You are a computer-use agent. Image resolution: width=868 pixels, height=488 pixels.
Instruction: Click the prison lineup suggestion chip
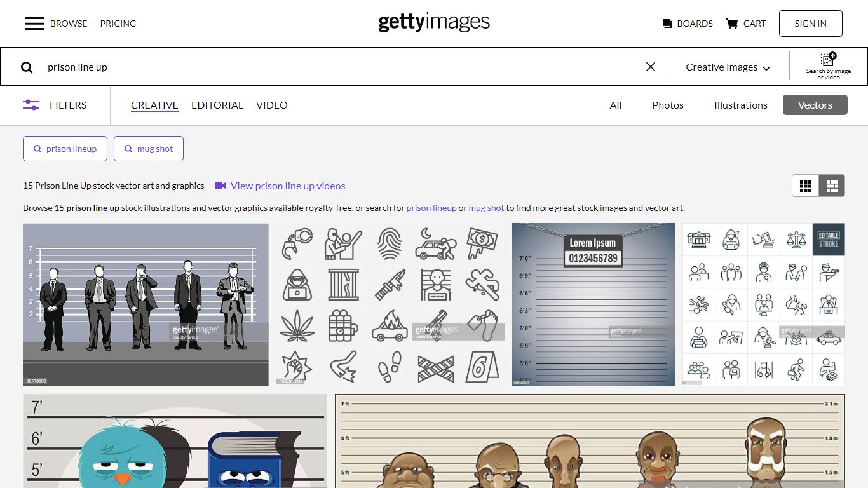(x=65, y=149)
